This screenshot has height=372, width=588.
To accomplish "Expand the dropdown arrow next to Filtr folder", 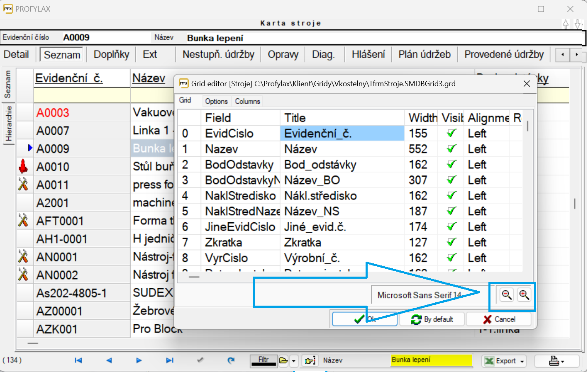I will tap(294, 361).
